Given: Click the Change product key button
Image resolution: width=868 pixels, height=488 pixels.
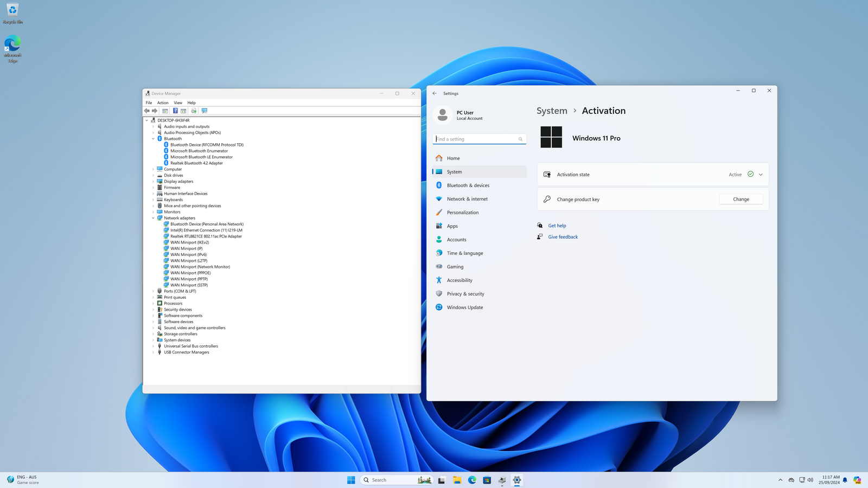Looking at the screenshot, I should 741,200.
